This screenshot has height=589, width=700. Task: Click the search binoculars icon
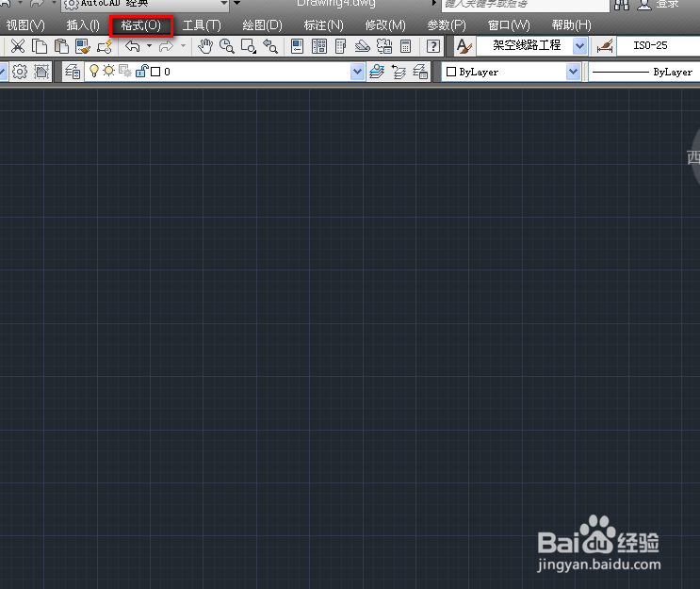622,4
